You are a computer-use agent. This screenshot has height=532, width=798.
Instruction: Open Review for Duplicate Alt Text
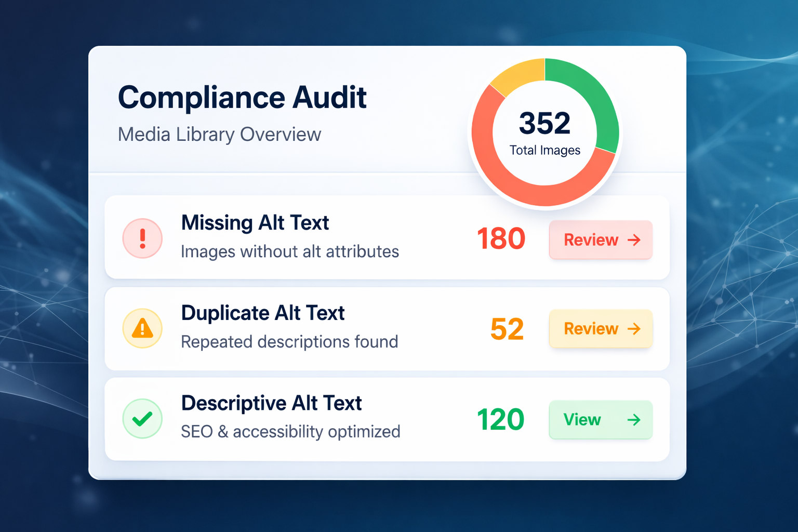601,329
